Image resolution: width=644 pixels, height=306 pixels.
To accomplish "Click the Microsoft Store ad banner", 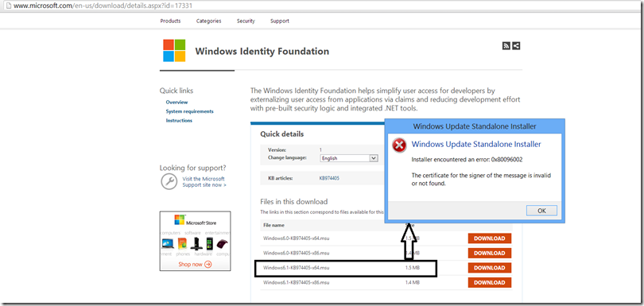I will [x=195, y=241].
